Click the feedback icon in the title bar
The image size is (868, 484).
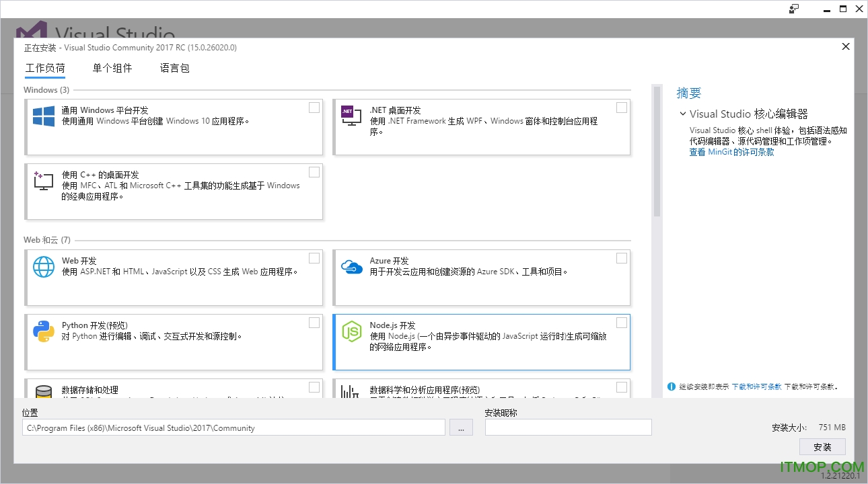(794, 9)
